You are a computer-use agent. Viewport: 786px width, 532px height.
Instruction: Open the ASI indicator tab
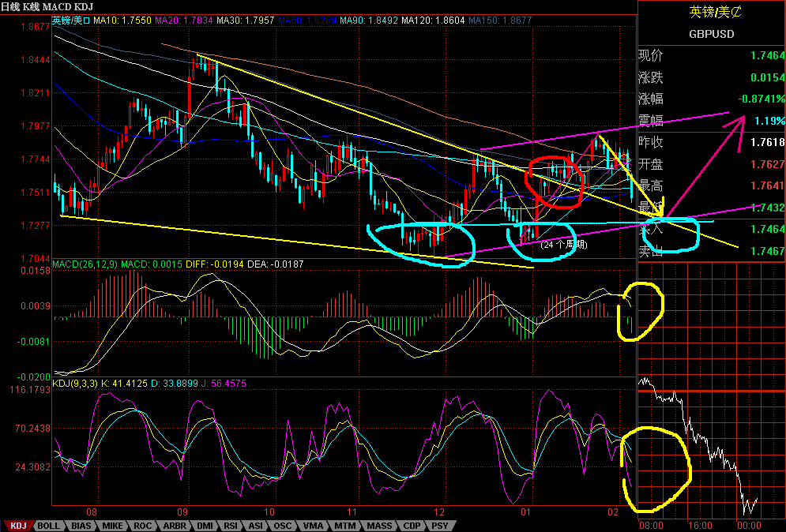[256, 526]
